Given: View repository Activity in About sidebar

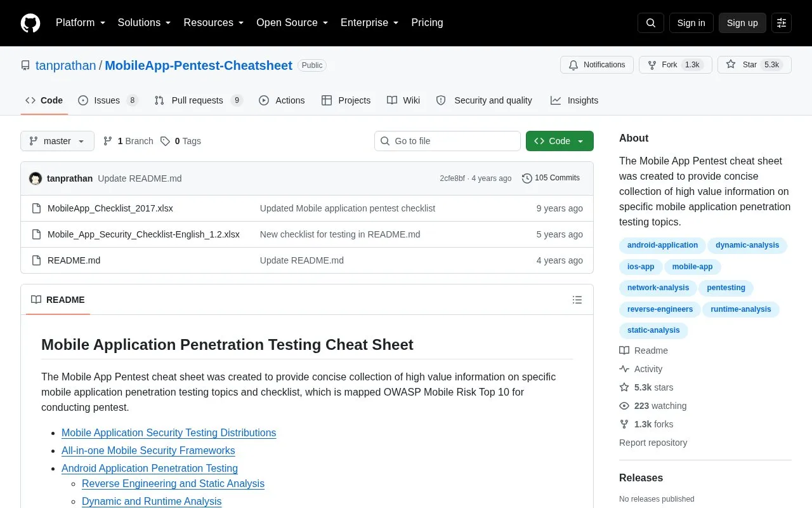Looking at the screenshot, I should (641, 369).
